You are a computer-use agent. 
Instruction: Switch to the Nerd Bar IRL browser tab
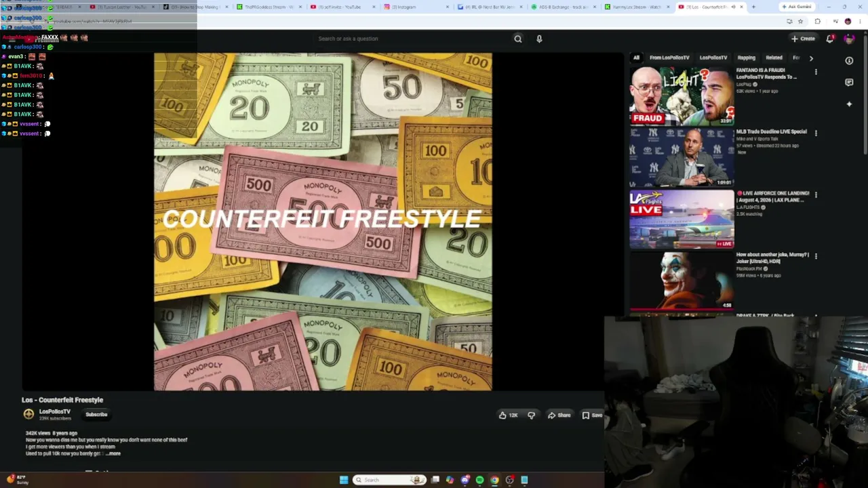pyautogui.click(x=489, y=7)
